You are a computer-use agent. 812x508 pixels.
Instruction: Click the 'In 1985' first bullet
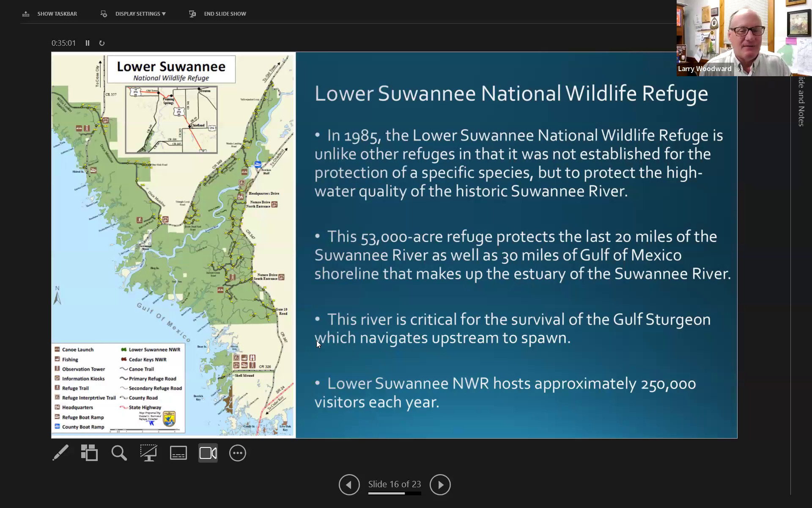click(x=519, y=163)
